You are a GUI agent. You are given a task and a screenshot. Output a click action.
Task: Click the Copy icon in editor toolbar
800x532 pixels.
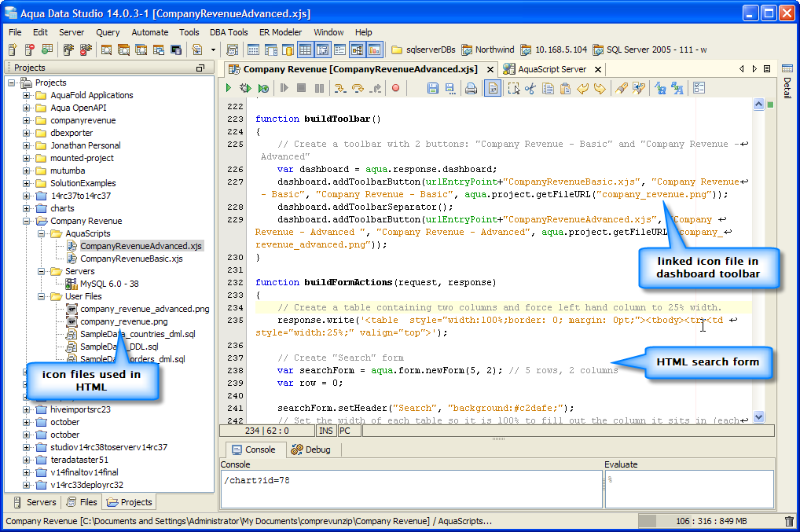[548, 88]
